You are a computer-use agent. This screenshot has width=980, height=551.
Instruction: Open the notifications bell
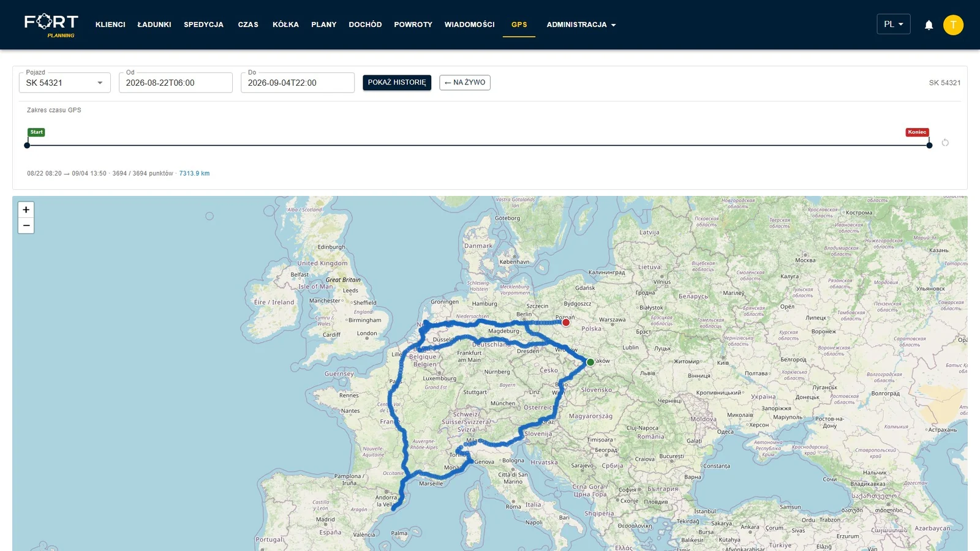[x=929, y=24]
